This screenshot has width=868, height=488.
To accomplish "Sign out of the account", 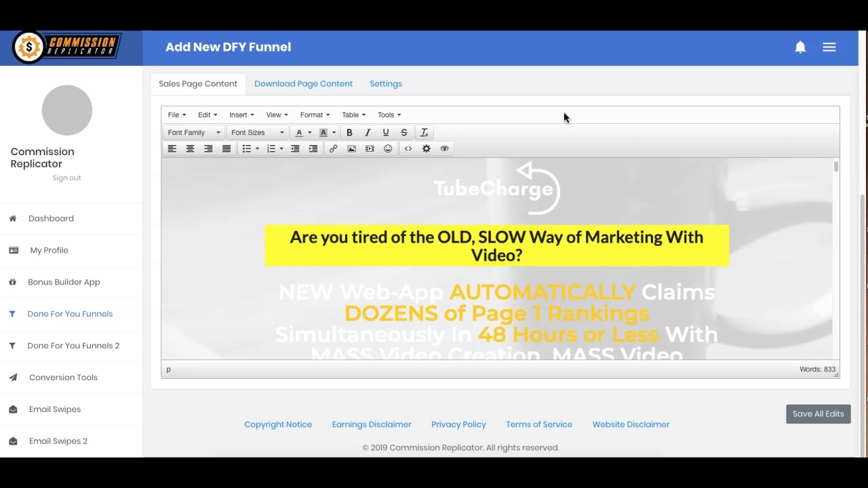I will [66, 178].
